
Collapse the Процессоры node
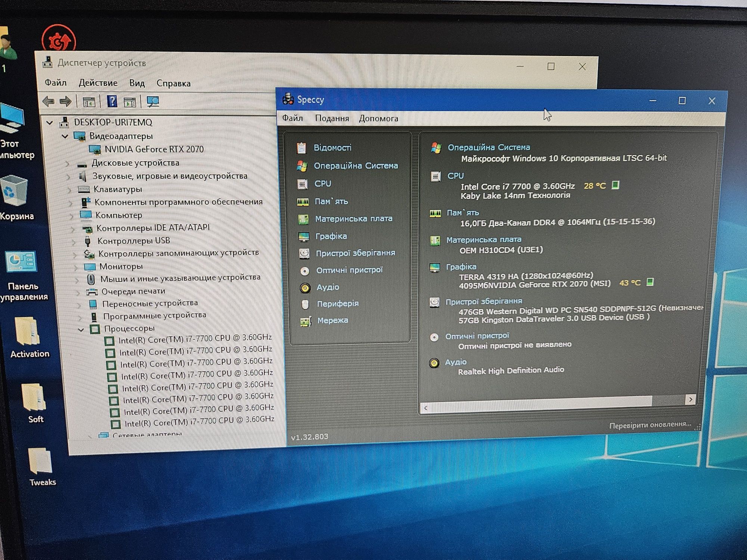tap(81, 330)
